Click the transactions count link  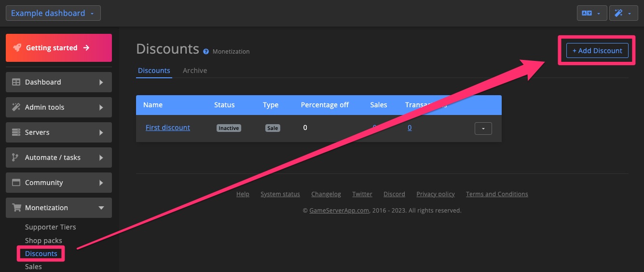410,128
